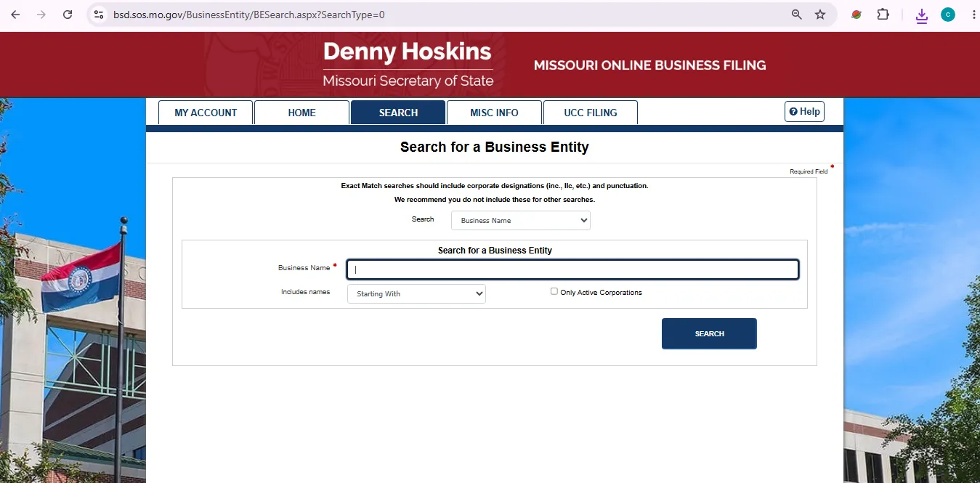Screen dimensions: 980x483
Task: Open the Chrome profile avatar
Action: point(948,15)
